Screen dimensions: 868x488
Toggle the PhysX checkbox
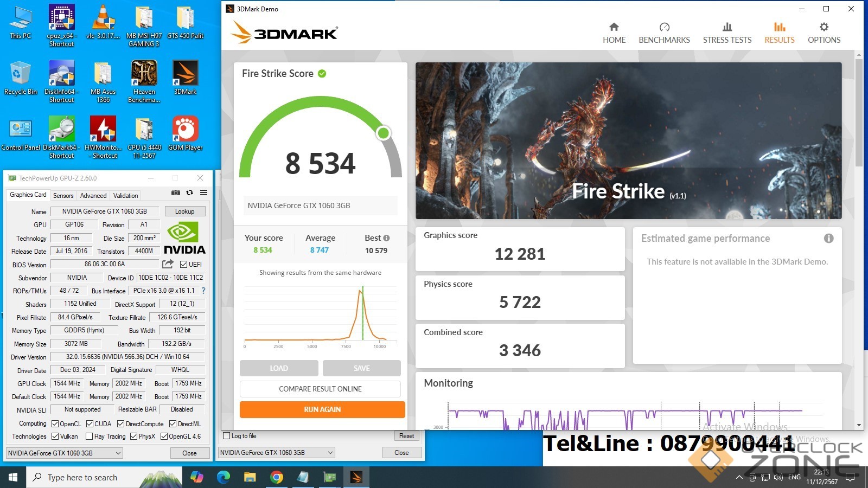133,436
